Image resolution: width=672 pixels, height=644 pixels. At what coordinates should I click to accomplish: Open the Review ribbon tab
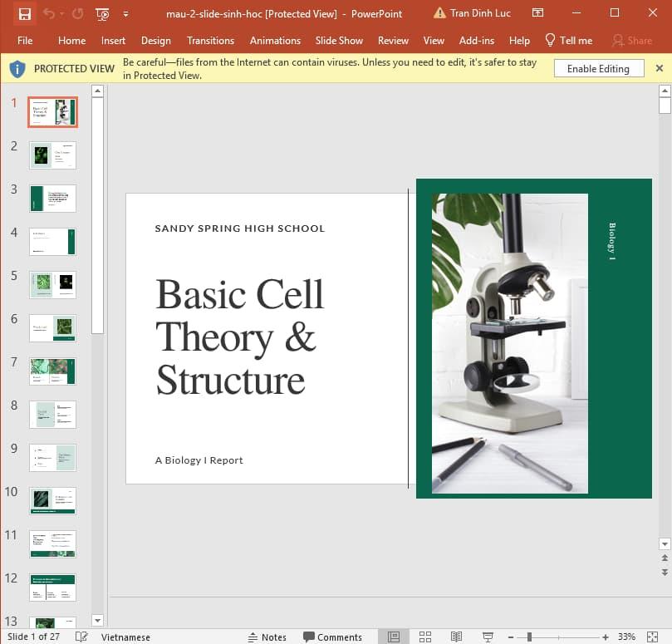click(x=393, y=40)
